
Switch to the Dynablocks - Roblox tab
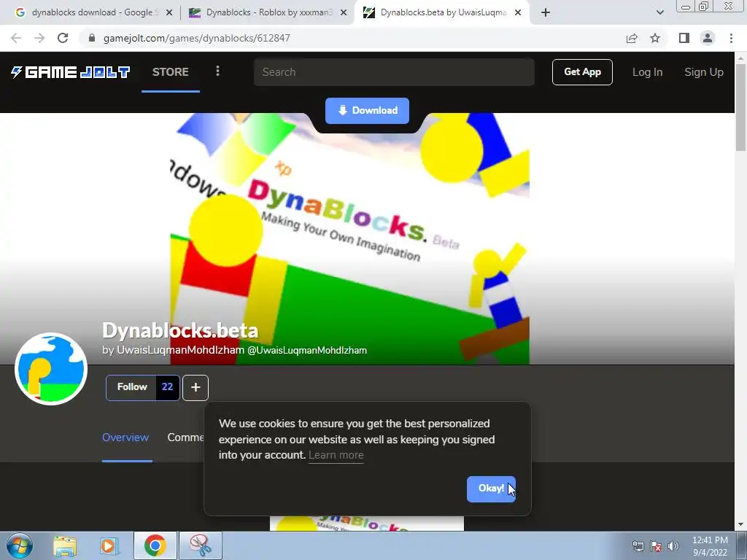point(268,12)
